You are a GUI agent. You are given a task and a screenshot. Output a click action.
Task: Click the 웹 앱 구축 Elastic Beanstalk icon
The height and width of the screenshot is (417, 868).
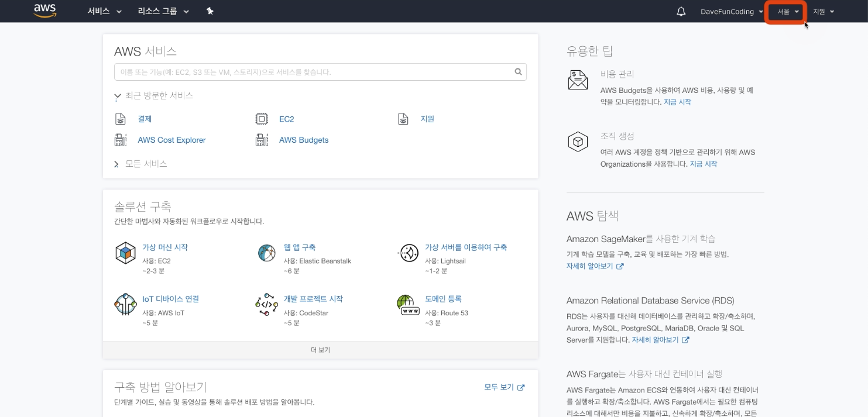(x=267, y=253)
